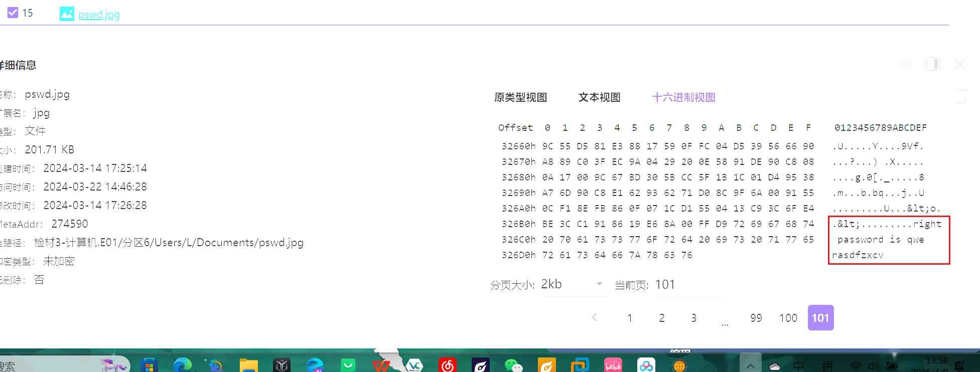Open the pswd.jpg file link
This screenshot has height=372, width=980.
tap(99, 14)
